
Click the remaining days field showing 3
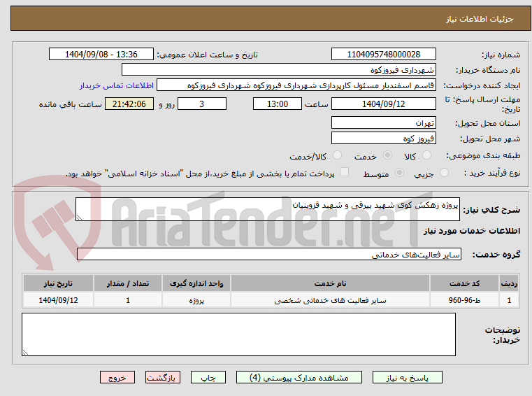pos(202,104)
